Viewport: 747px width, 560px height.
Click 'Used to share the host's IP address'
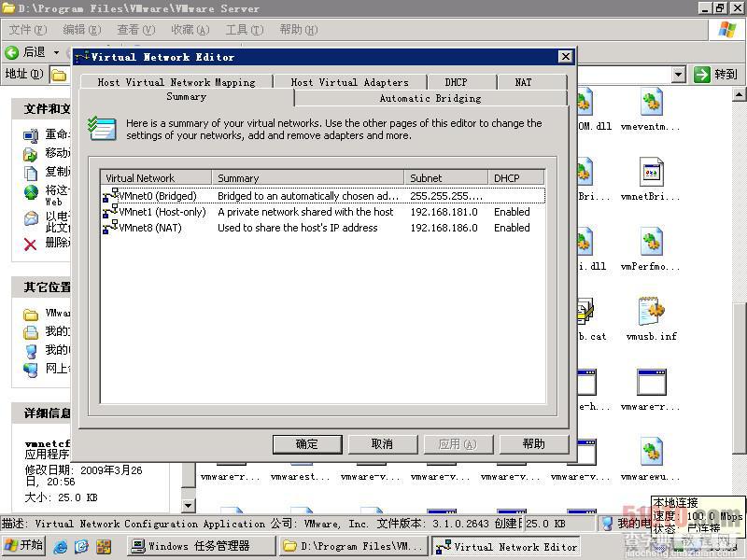pos(297,228)
